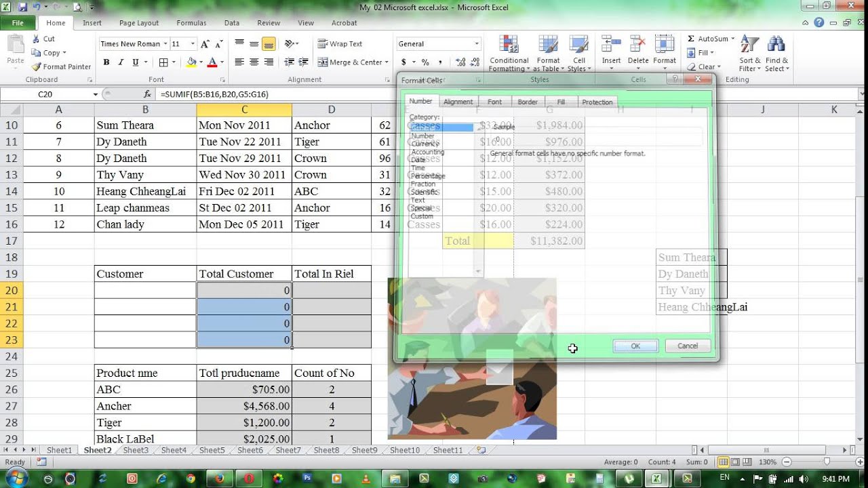This screenshot has height=488, width=868.
Task: Open the General number format dropdown
Action: (477, 44)
